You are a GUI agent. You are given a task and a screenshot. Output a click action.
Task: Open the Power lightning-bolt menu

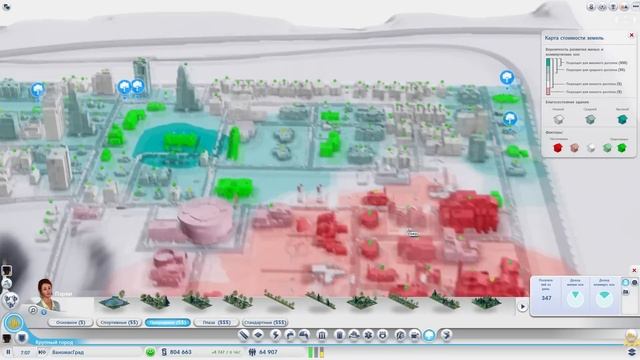click(x=275, y=335)
